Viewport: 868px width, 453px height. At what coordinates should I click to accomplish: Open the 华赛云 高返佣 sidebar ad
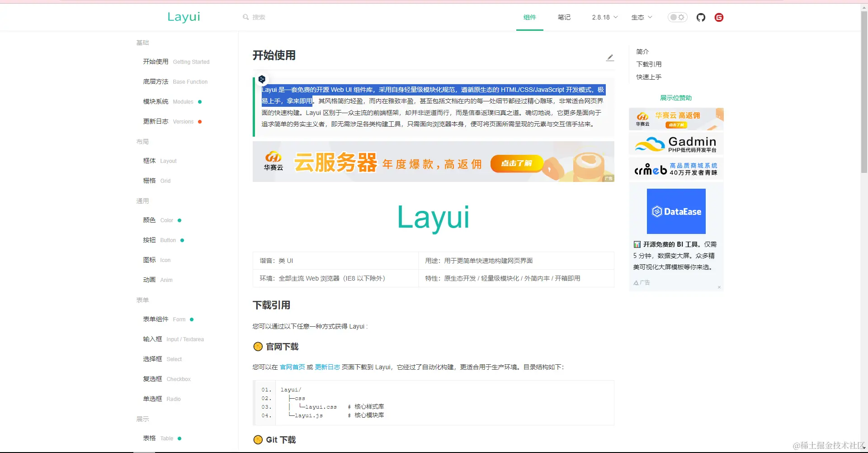(x=676, y=119)
